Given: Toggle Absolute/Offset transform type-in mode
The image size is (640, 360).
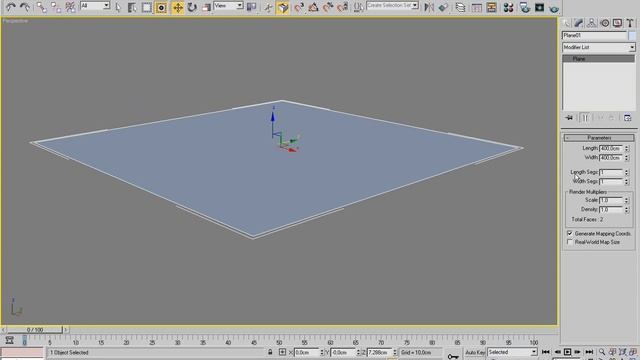Looking at the screenshot, I should pyautogui.click(x=282, y=352).
